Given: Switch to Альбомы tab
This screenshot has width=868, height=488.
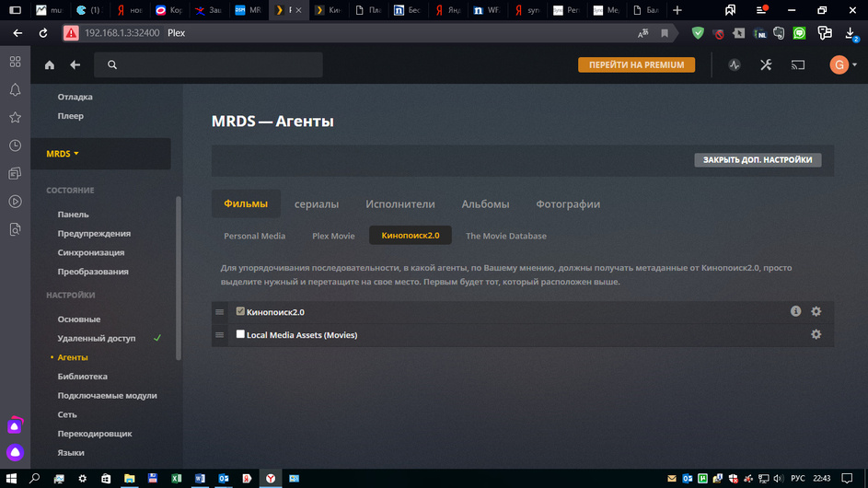Looking at the screenshot, I should pos(485,203).
